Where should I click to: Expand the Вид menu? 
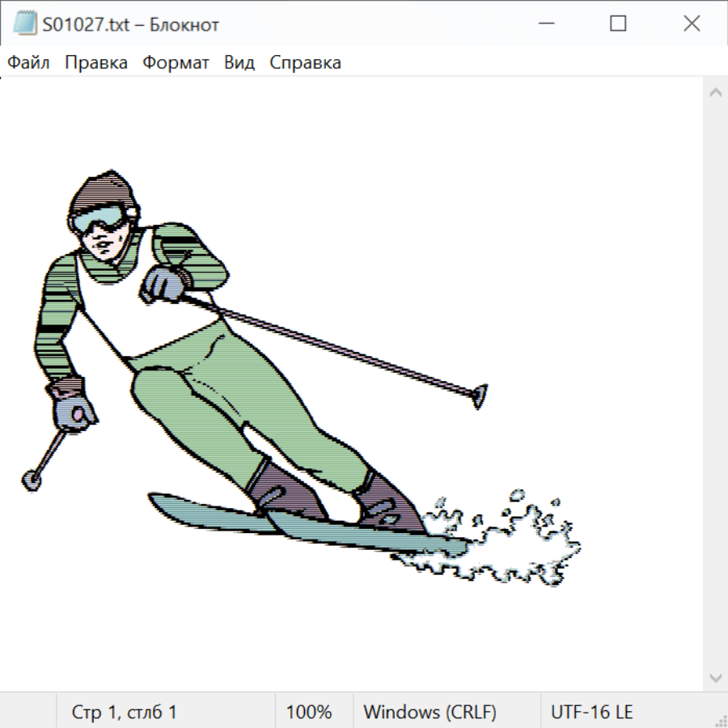point(239,63)
